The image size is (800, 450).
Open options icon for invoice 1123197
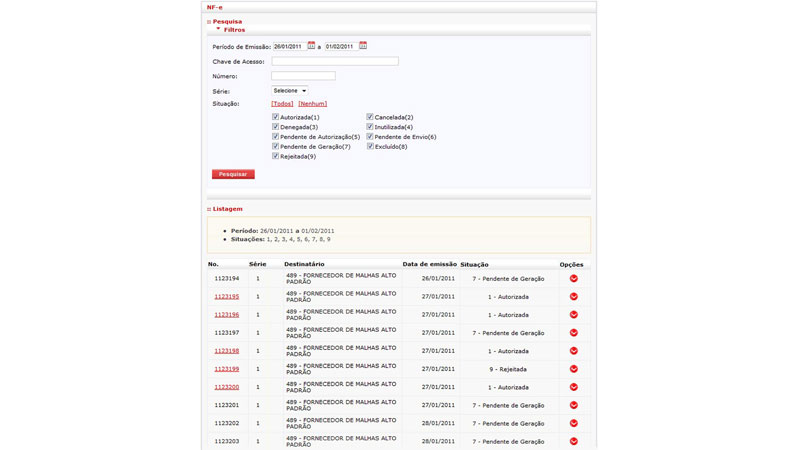(573, 333)
